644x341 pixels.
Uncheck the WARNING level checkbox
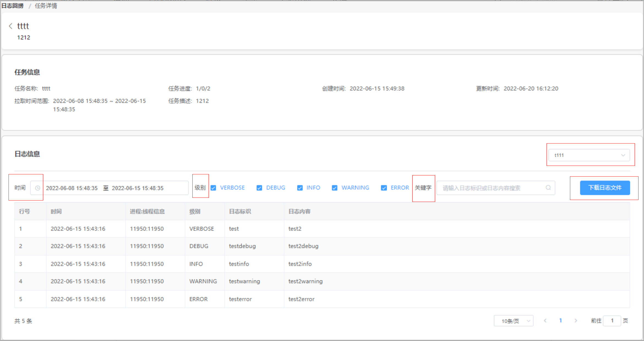(x=335, y=188)
